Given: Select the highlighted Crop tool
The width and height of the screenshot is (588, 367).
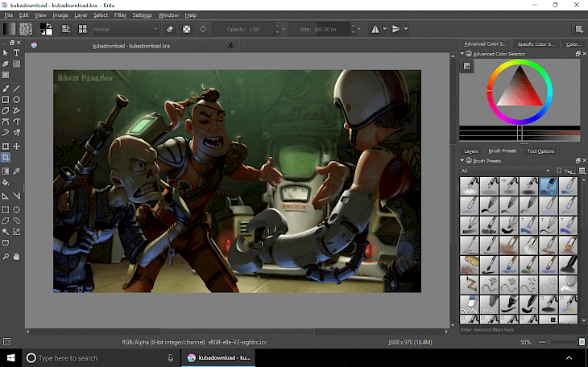Looking at the screenshot, I should (6, 158).
